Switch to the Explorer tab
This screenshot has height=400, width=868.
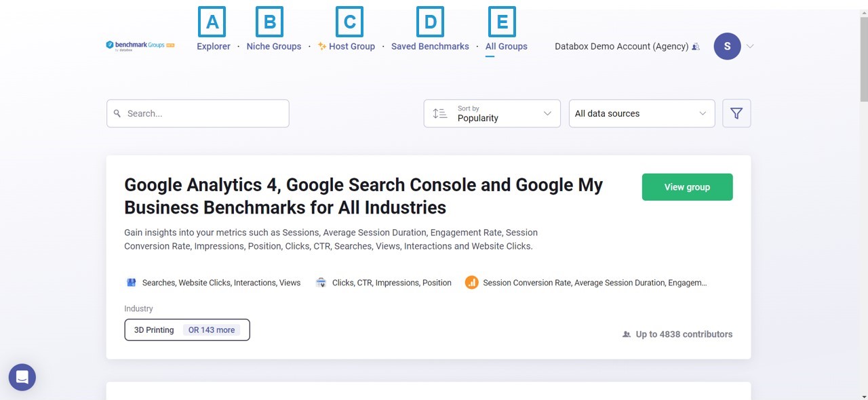(213, 46)
